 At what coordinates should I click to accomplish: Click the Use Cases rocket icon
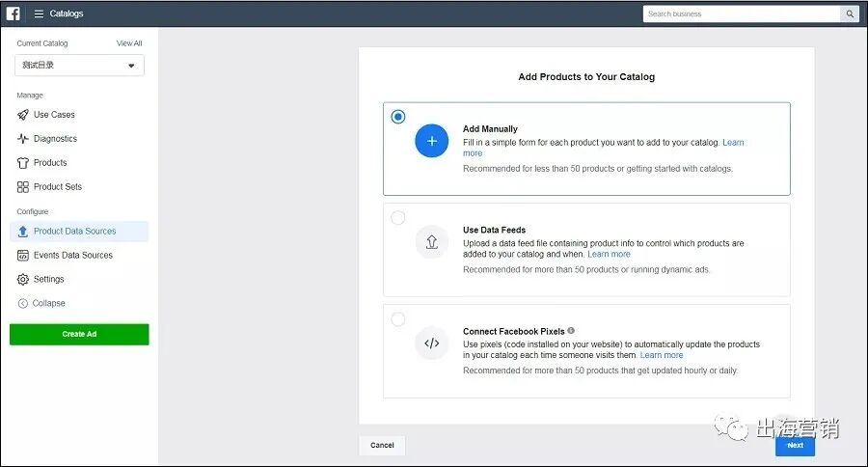[x=23, y=115]
